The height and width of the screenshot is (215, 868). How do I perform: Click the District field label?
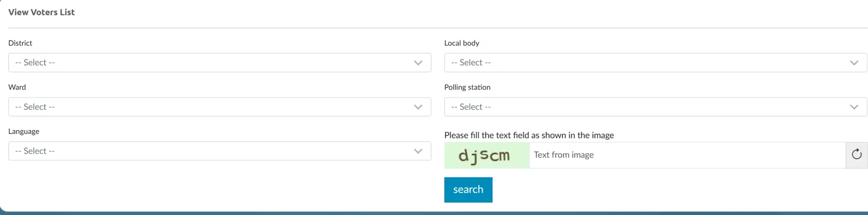click(x=20, y=43)
